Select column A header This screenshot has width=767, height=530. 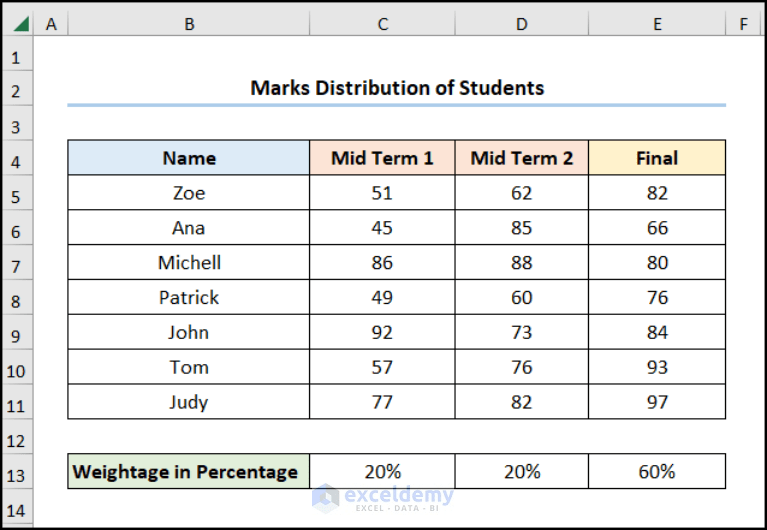coord(51,23)
